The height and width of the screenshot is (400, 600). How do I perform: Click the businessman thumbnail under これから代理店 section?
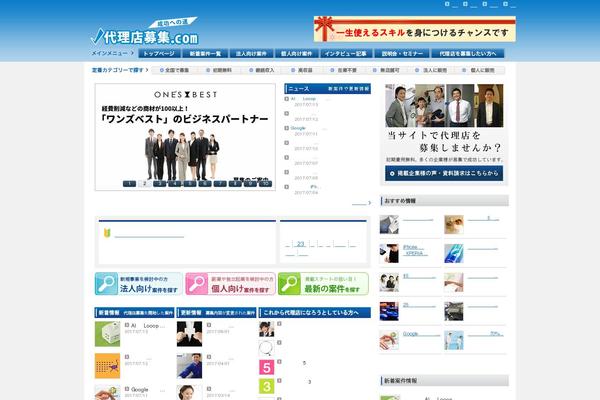(267, 329)
